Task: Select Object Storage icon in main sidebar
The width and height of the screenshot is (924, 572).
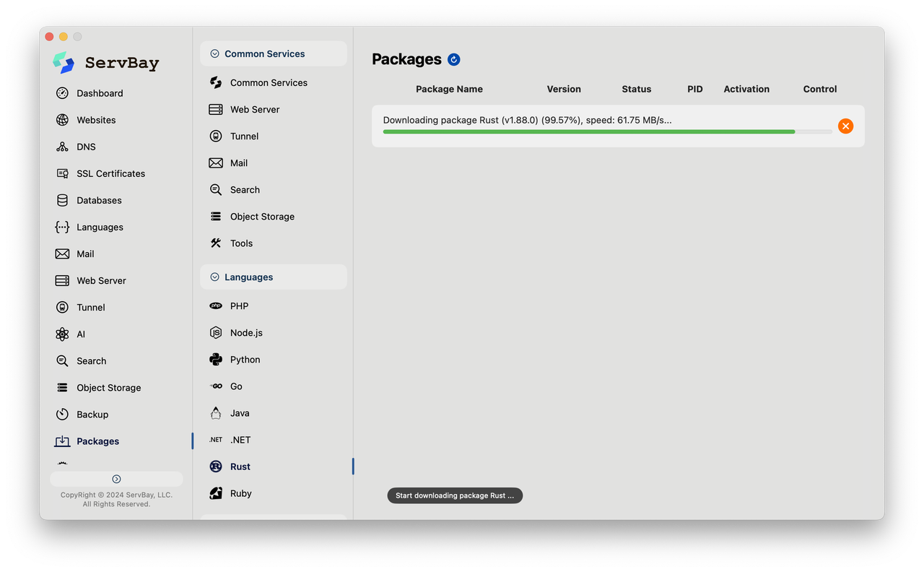Action: pyautogui.click(x=62, y=387)
